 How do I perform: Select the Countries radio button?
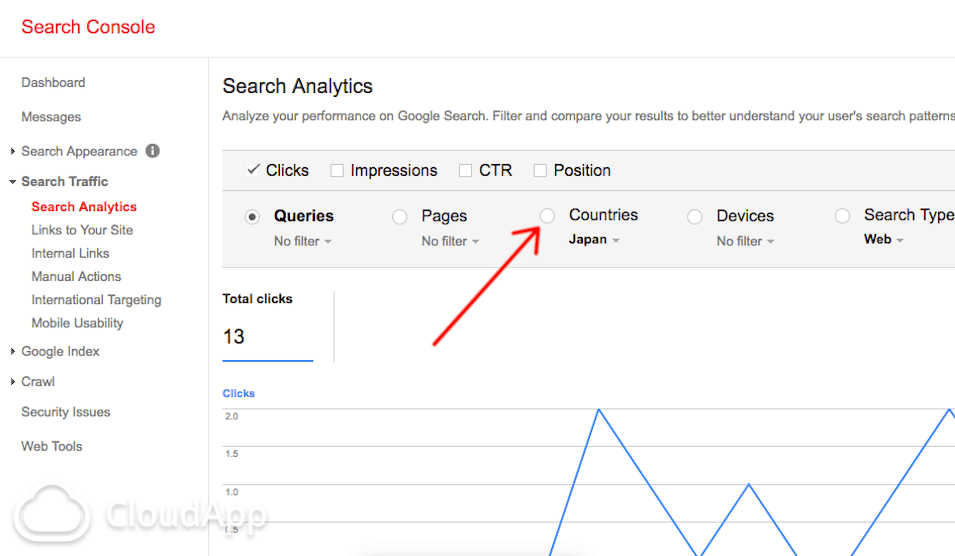coord(547,216)
